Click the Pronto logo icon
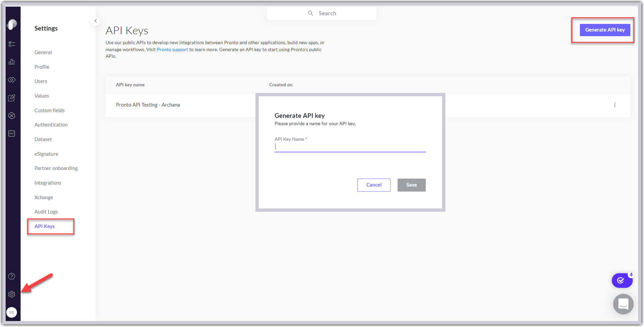Image resolution: width=644 pixels, height=327 pixels. pos(12,25)
